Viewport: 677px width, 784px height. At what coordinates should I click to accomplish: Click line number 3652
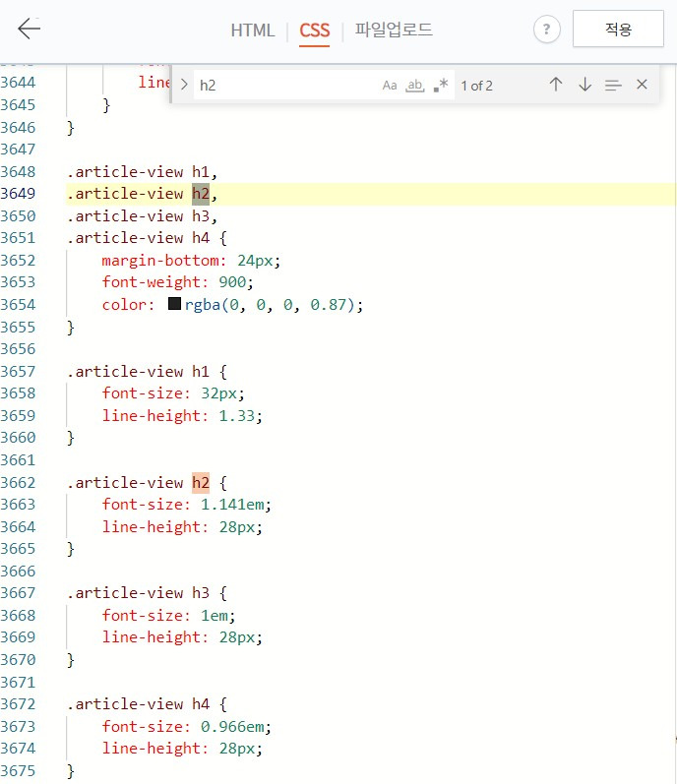(18, 261)
